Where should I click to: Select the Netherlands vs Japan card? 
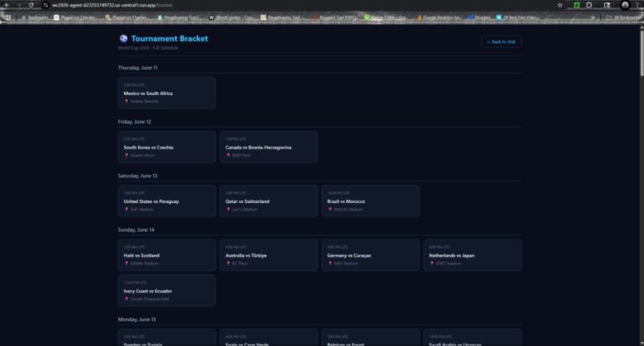pyautogui.click(x=472, y=255)
